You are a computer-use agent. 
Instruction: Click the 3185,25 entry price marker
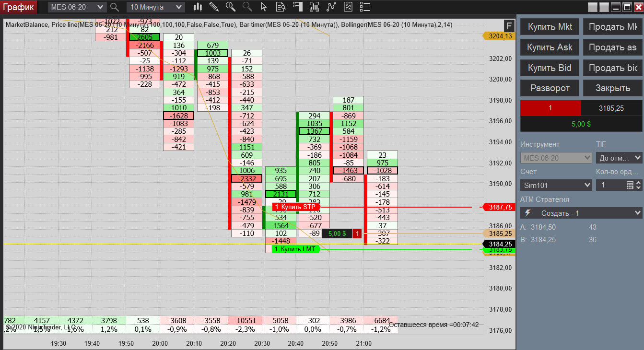499,233
